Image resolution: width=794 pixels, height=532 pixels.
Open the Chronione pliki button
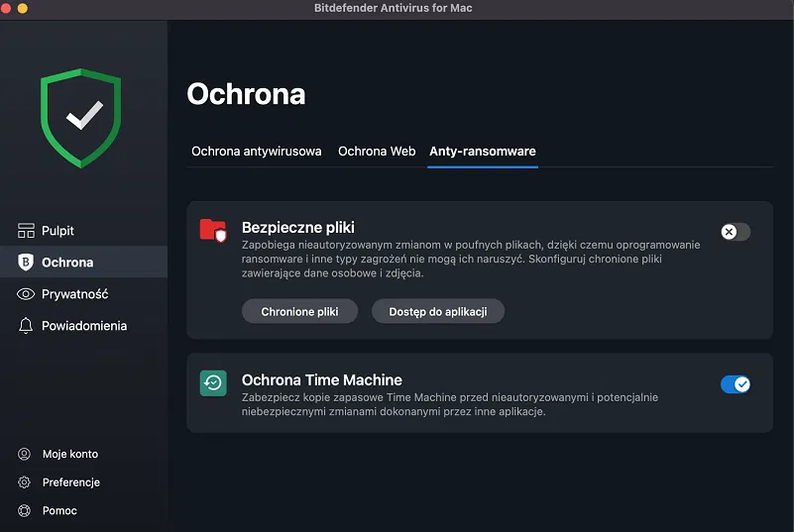[x=299, y=311]
